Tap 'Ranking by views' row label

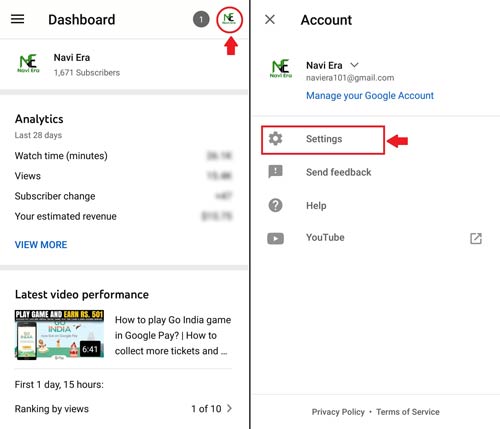click(x=52, y=409)
